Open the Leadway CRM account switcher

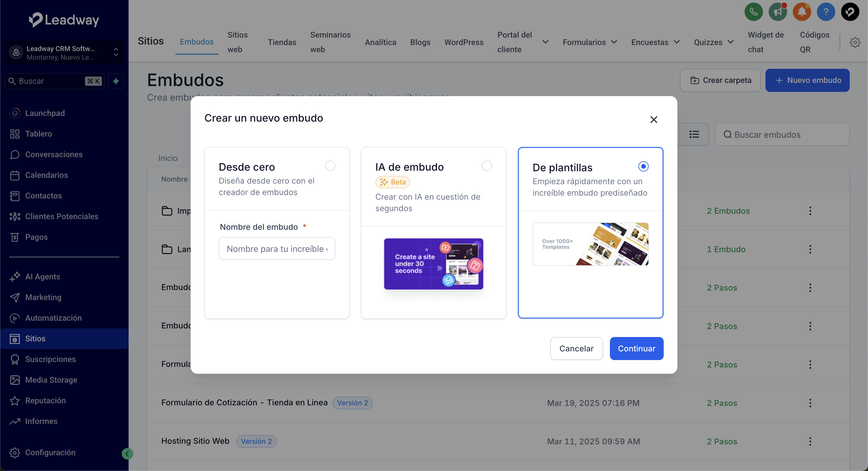point(64,52)
